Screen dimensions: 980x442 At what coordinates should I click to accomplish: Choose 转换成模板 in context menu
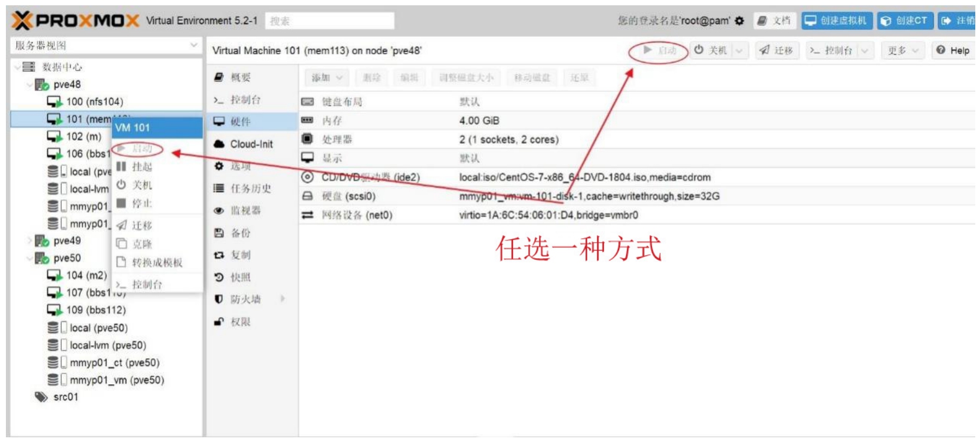157,262
